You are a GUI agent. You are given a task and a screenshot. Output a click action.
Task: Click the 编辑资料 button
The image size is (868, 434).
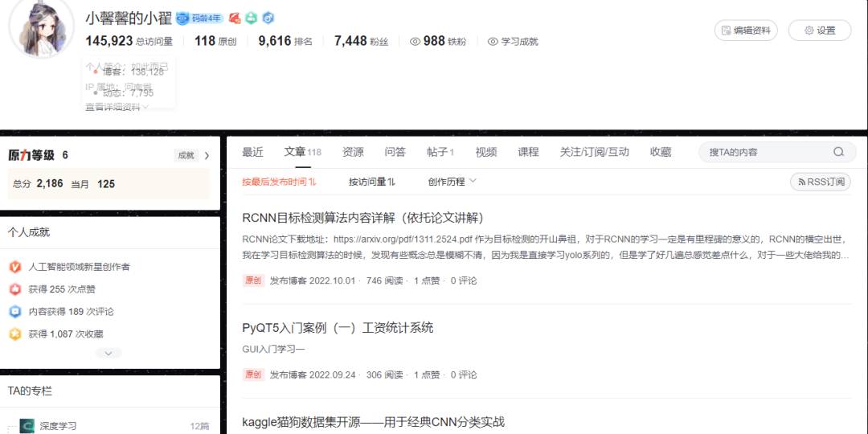click(746, 31)
